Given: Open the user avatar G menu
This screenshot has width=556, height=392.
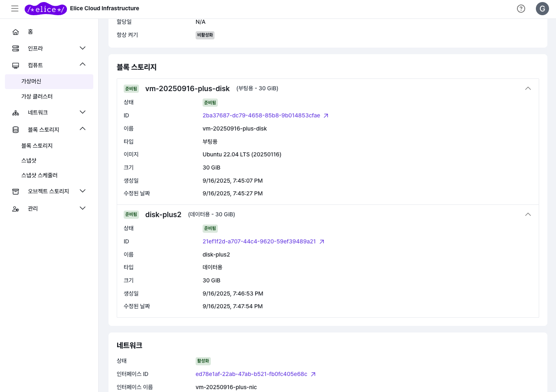Looking at the screenshot, I should pos(542,9).
